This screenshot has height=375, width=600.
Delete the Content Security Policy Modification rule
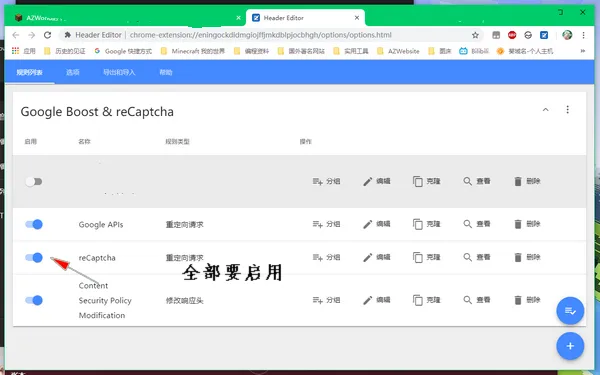click(x=527, y=300)
